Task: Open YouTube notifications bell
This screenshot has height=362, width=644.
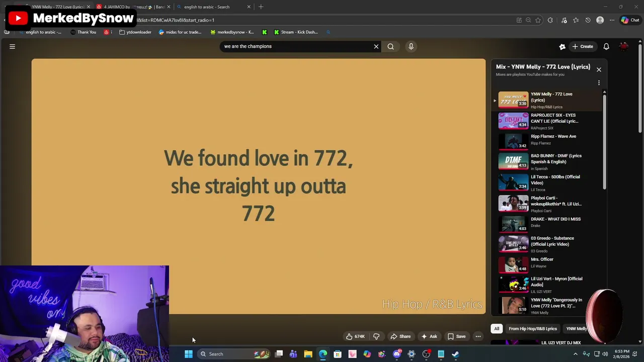Action: [x=606, y=46]
